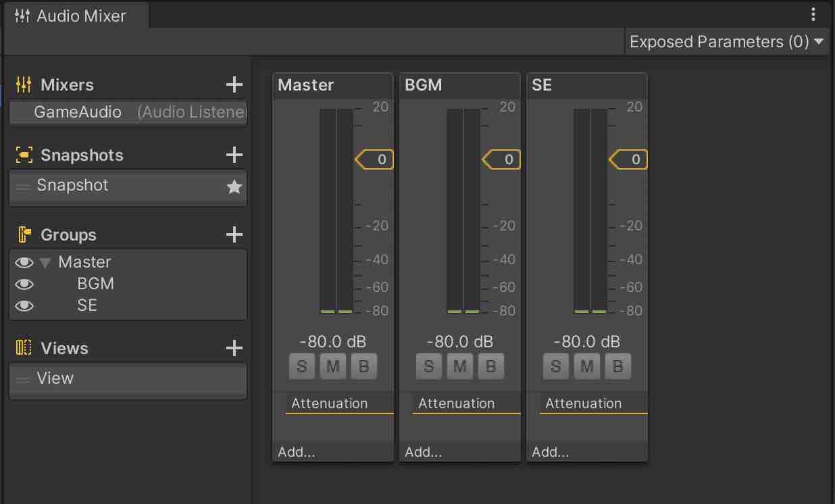Add a new Group with the plus icon

tap(234, 234)
